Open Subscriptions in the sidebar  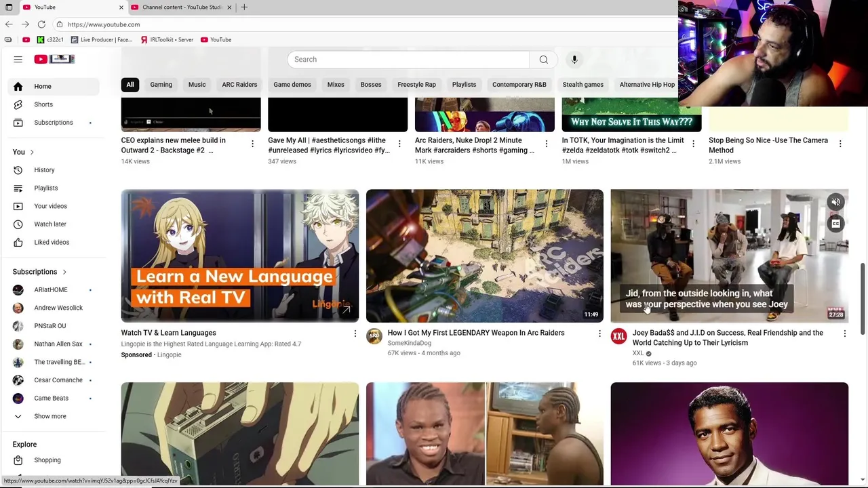(54, 123)
